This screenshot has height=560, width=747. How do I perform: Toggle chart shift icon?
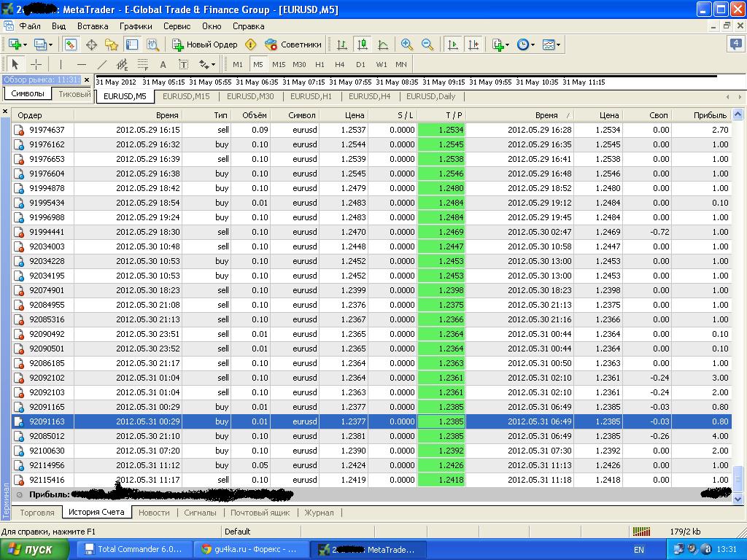(x=473, y=44)
